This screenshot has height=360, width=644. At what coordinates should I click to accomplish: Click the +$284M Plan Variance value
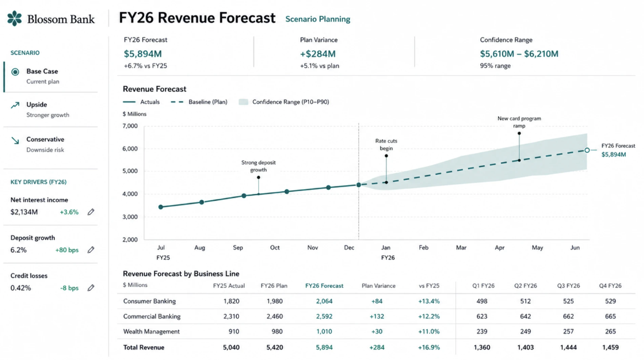[x=317, y=54]
